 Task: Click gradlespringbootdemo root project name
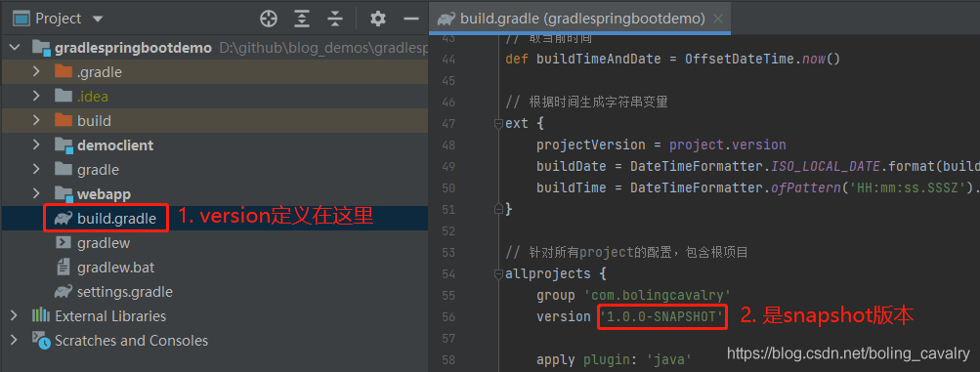tap(133, 48)
